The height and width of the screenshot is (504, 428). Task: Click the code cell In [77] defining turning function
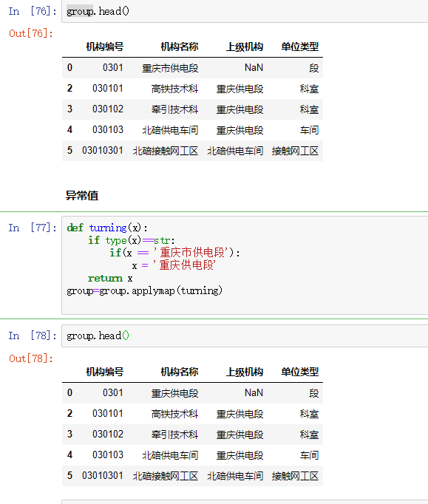[245, 265]
